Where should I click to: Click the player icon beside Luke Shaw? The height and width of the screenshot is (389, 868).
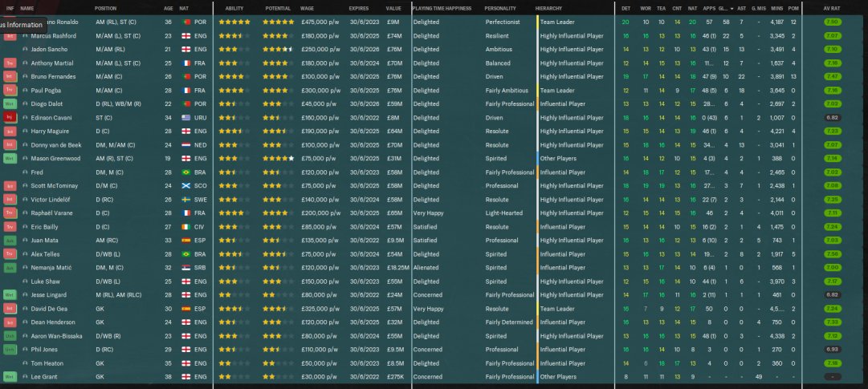25,282
